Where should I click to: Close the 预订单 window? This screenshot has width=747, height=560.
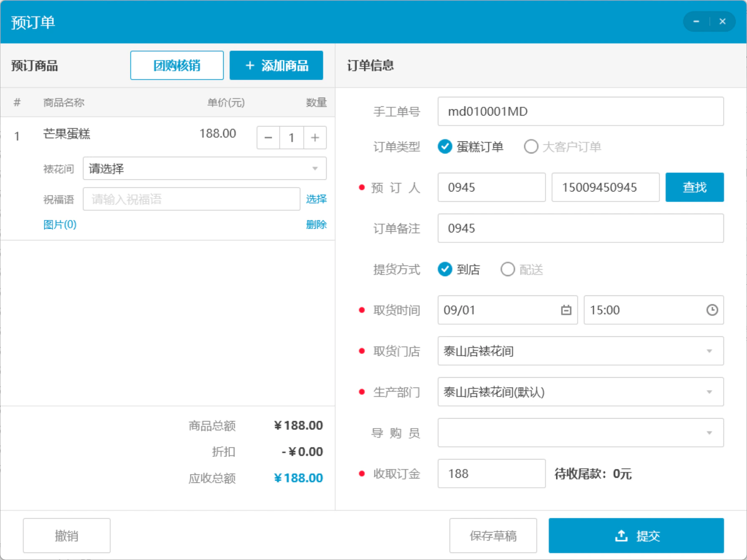click(x=722, y=21)
